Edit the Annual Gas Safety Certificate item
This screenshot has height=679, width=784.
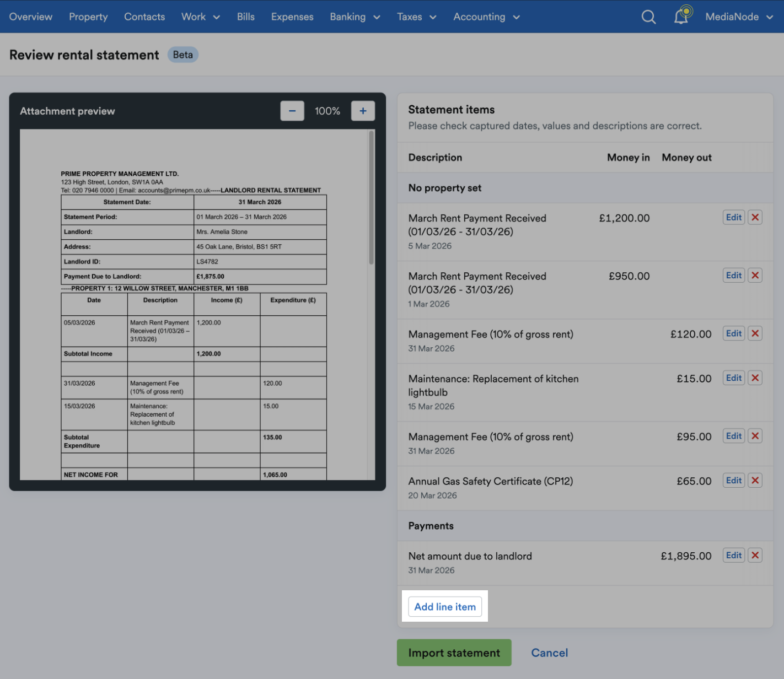(734, 480)
